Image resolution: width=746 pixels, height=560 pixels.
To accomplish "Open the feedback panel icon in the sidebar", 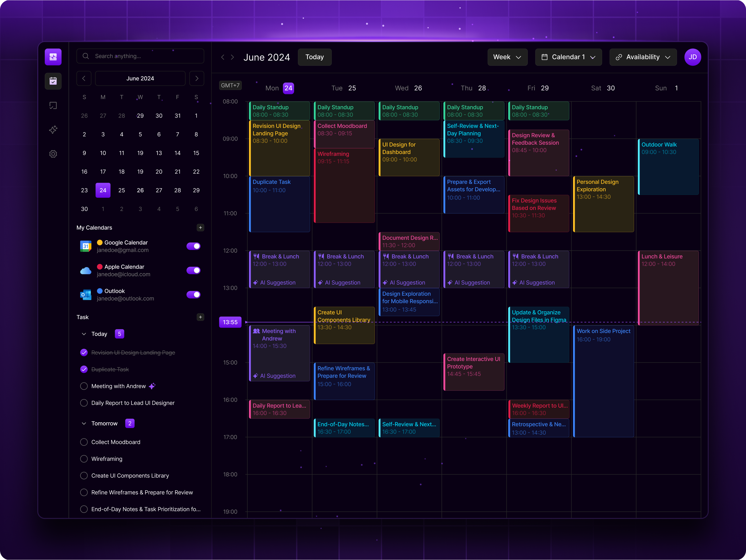I will point(53,105).
